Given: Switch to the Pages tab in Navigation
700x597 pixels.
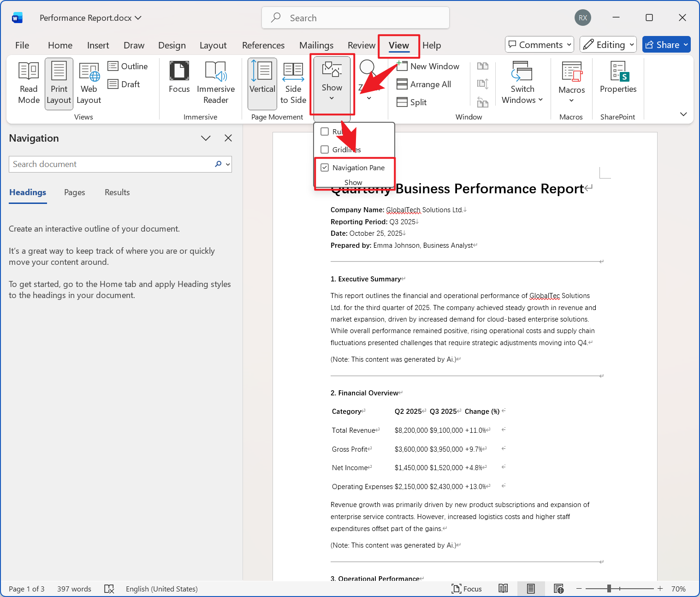Looking at the screenshot, I should tap(74, 192).
